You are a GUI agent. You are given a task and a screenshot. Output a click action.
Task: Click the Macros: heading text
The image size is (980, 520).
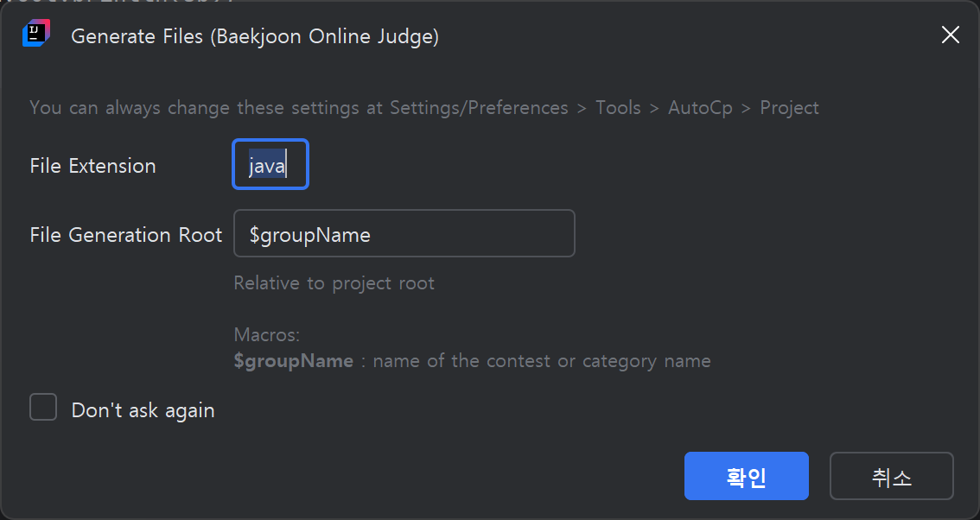(267, 335)
